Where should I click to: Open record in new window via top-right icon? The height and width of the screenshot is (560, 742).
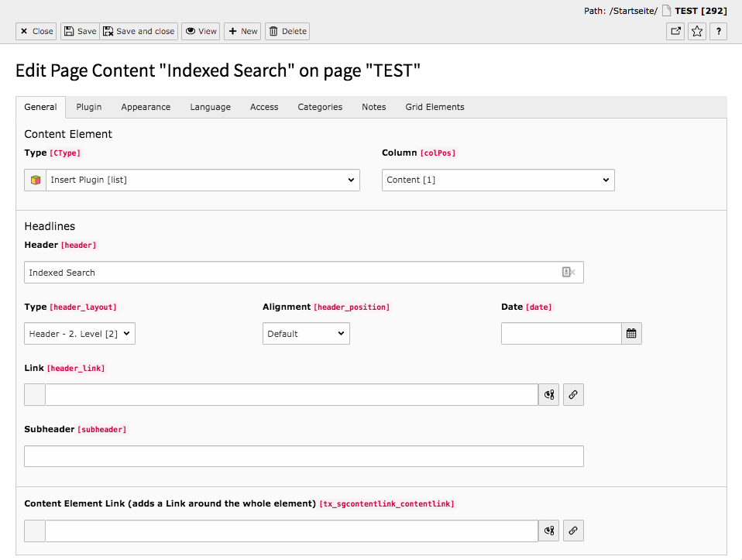(x=675, y=31)
